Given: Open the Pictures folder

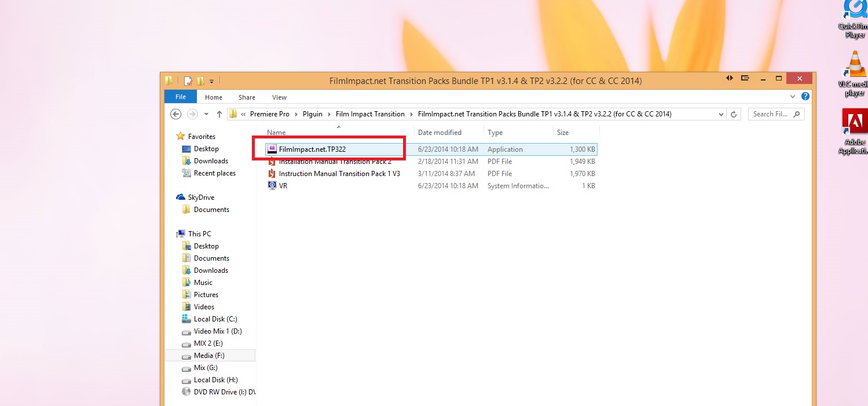Looking at the screenshot, I should point(206,295).
